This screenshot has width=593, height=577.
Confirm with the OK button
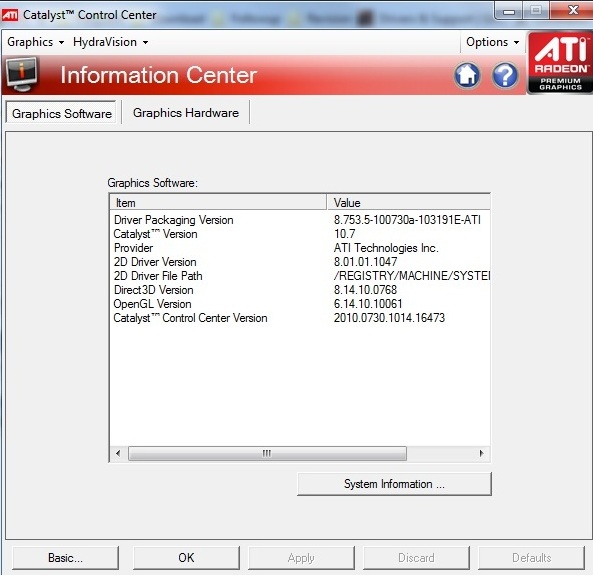tap(186, 558)
